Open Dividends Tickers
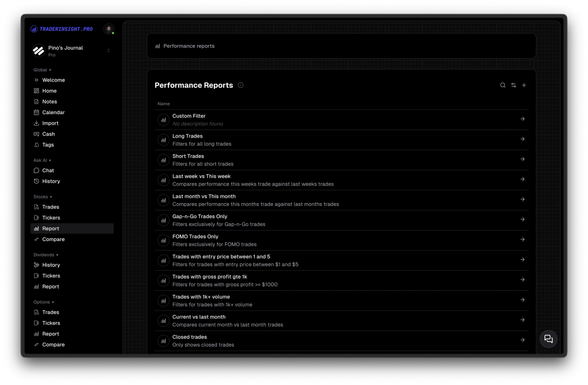This screenshot has height=385, width=588. (x=72, y=276)
